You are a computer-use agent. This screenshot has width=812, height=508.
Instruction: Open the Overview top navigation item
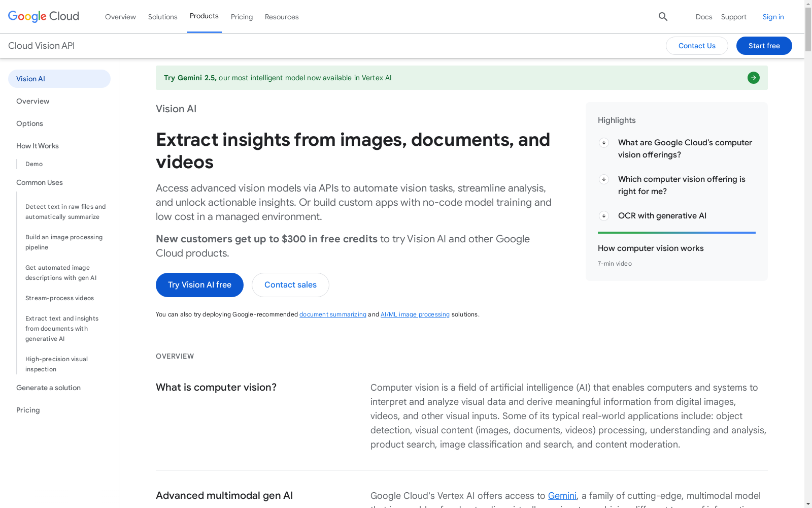coord(120,17)
